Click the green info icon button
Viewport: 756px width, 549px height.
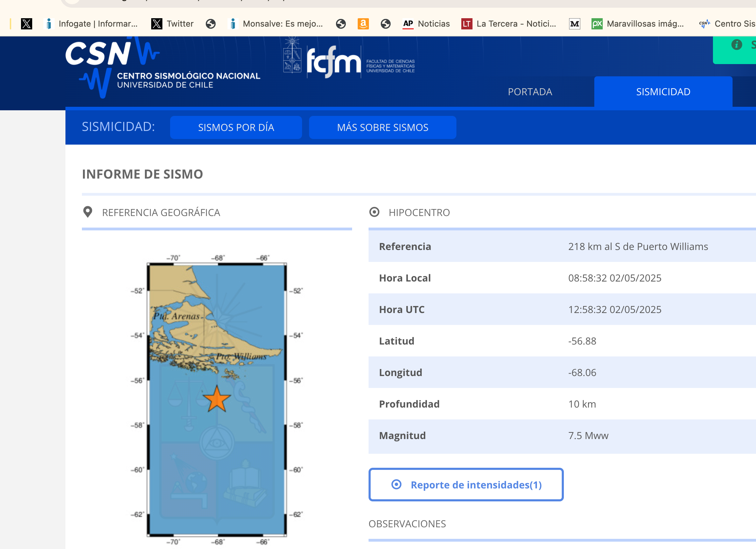tap(736, 45)
